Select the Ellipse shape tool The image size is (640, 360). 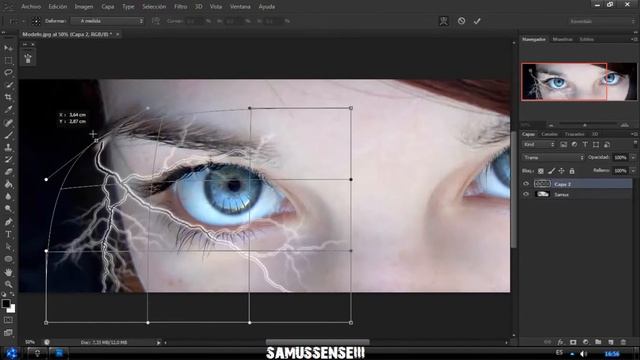[8, 259]
